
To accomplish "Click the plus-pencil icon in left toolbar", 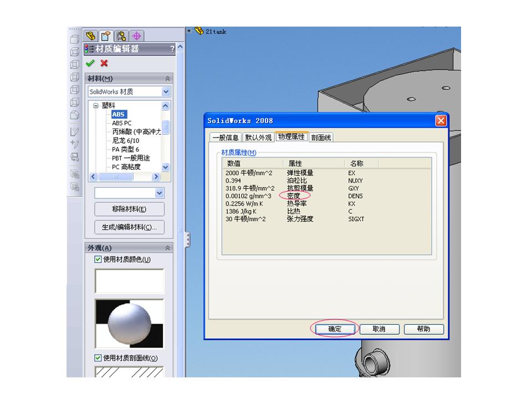I will (x=75, y=144).
